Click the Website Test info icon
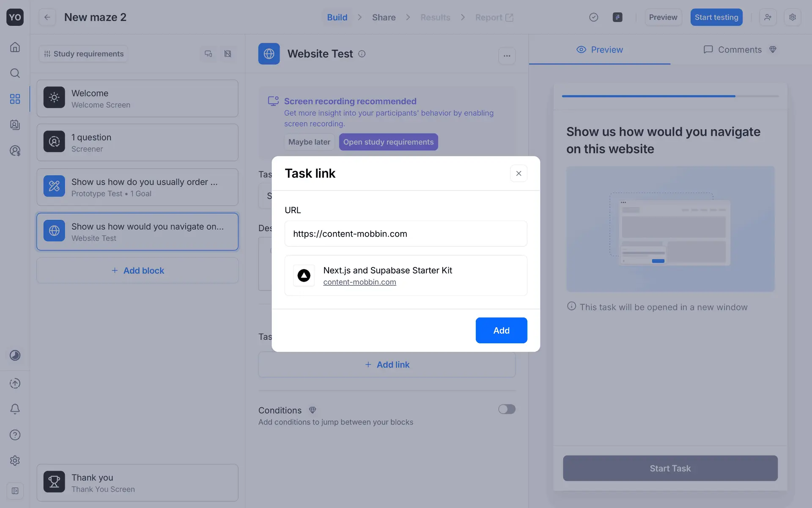 tap(362, 54)
